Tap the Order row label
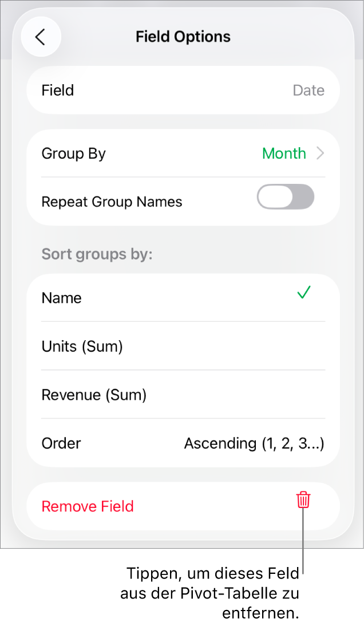Viewport: 364px width, 626px height. (x=61, y=443)
